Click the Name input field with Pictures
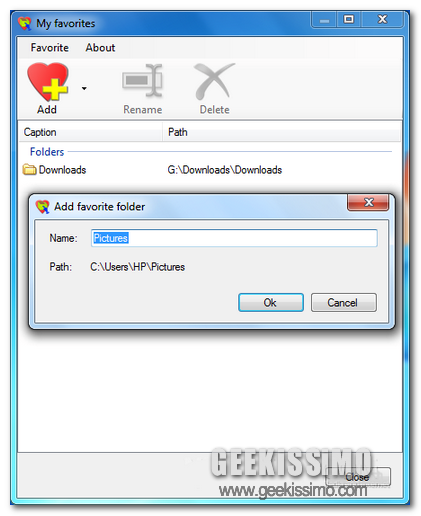Image resolution: width=421 pixels, height=516 pixels. click(234, 238)
